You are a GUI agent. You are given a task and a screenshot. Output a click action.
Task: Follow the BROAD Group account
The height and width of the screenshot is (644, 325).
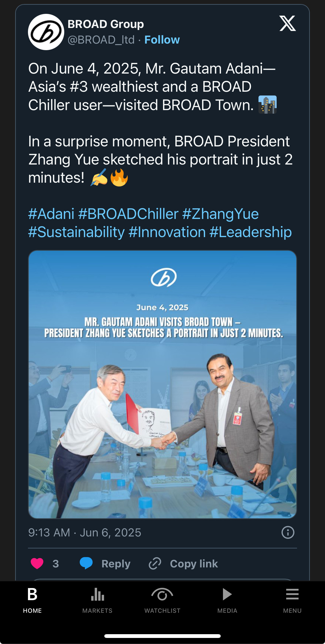162,40
